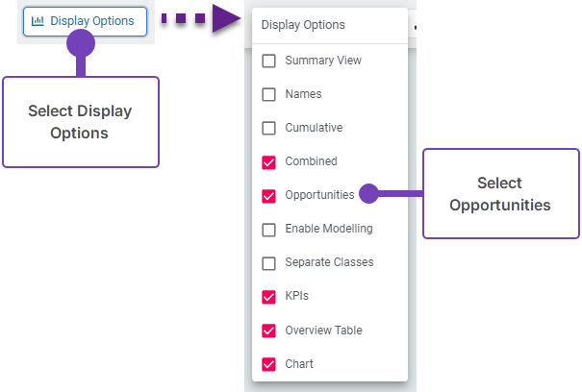This screenshot has height=392, width=582.
Task: Turn on the Enable Modelling checkbox
Action: [269, 230]
